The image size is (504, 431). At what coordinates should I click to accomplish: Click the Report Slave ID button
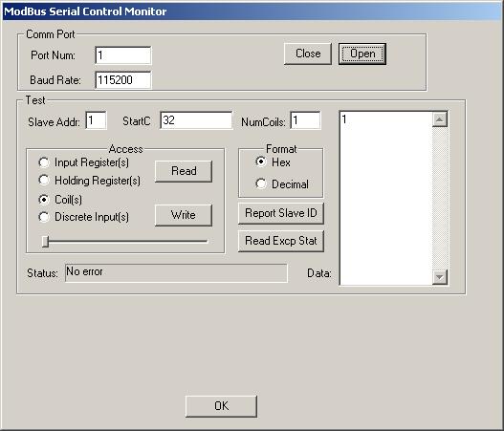281,213
